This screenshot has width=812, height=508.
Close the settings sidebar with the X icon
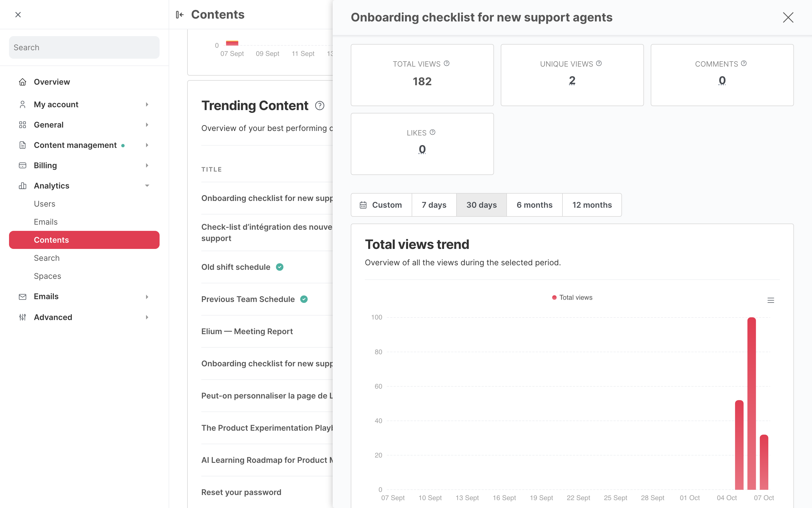[18, 14]
